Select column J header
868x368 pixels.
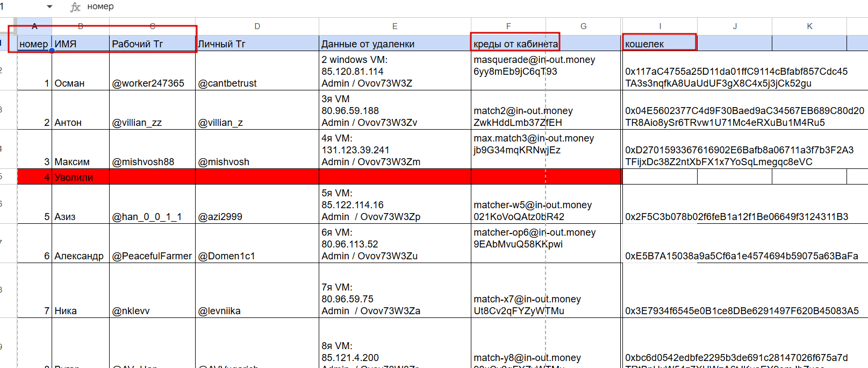coord(735,26)
